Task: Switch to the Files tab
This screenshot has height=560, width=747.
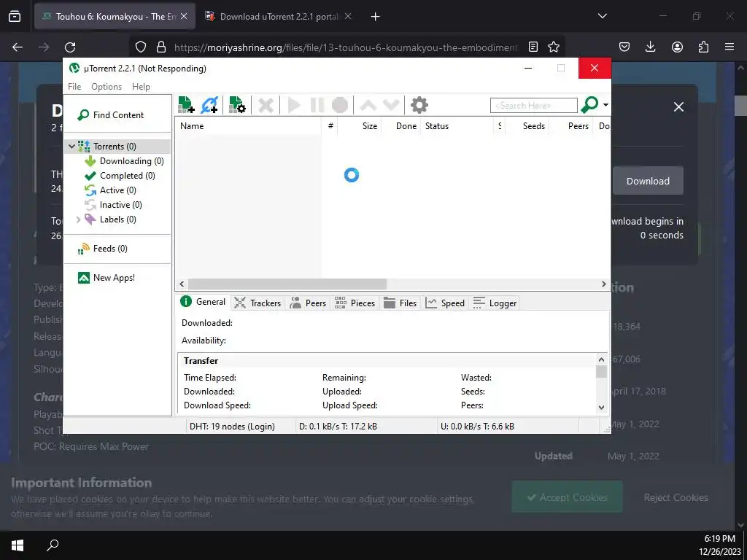Action: (400, 303)
